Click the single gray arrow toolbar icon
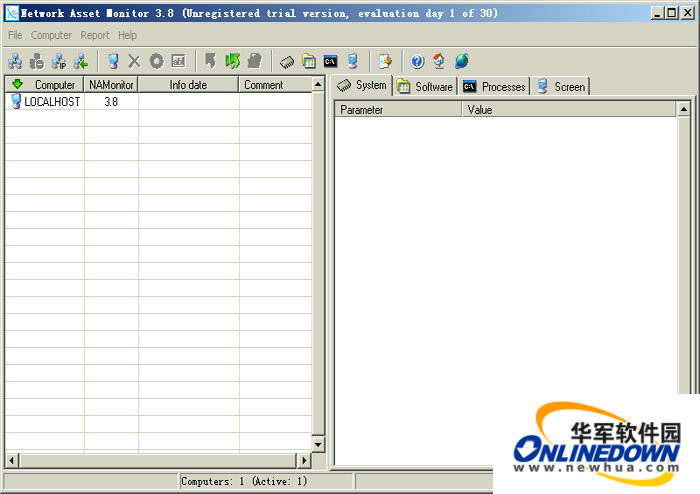The height and width of the screenshot is (494, 700). pyautogui.click(x=210, y=61)
